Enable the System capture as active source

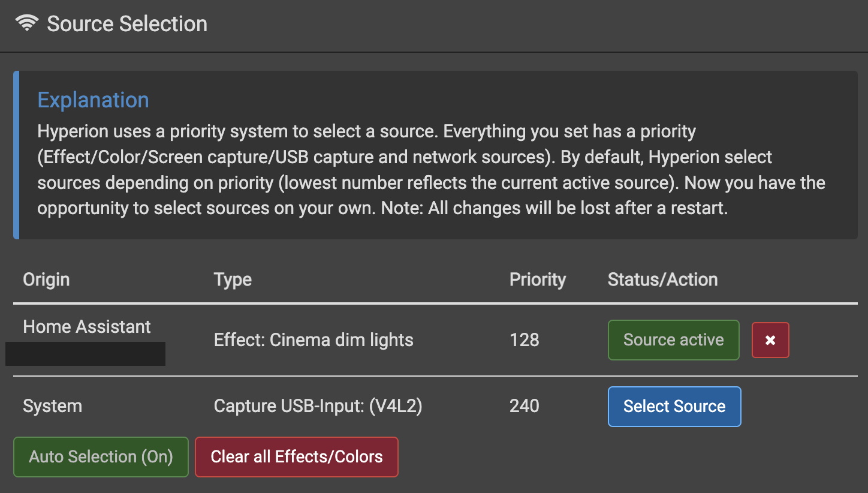coord(674,406)
